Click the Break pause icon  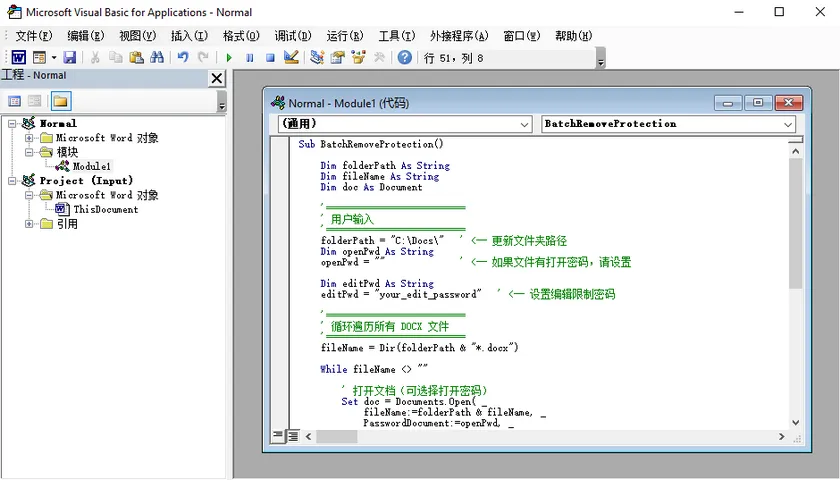[250, 57]
